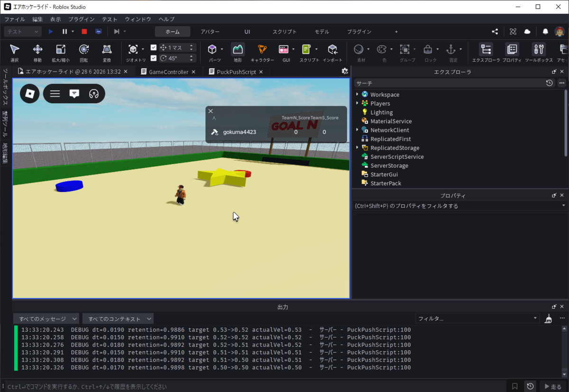
Task: Select the 選択 (Select) tool
Action: coord(15,53)
